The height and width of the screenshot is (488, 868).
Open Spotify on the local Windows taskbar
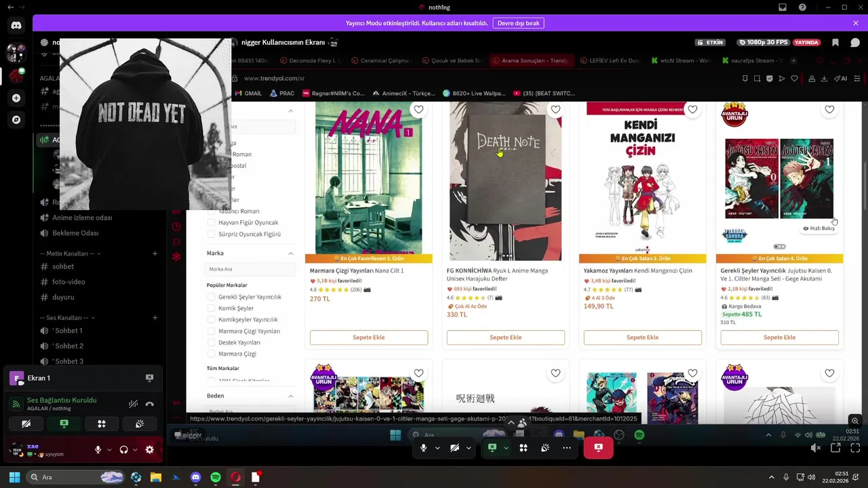[216, 477]
